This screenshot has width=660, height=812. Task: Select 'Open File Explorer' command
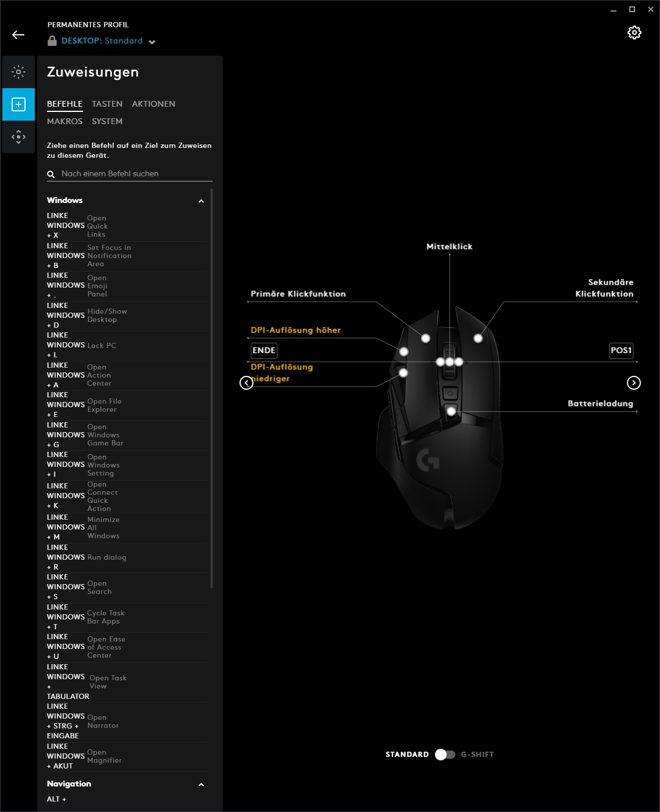pos(126,405)
